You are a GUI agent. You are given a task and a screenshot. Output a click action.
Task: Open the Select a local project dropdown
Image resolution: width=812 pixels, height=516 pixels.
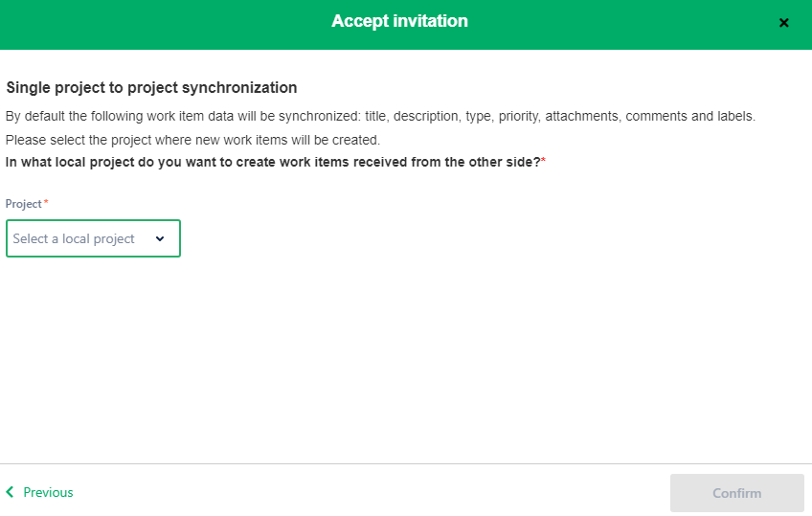tap(93, 238)
